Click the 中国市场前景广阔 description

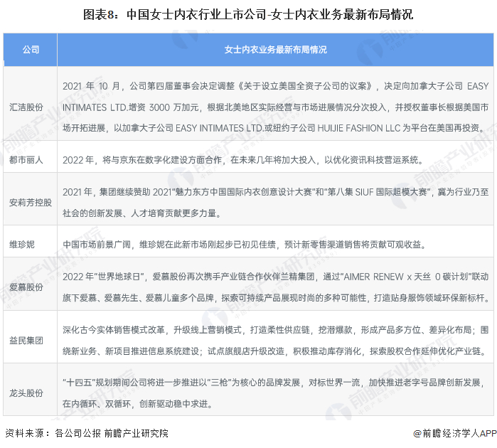[245, 245]
